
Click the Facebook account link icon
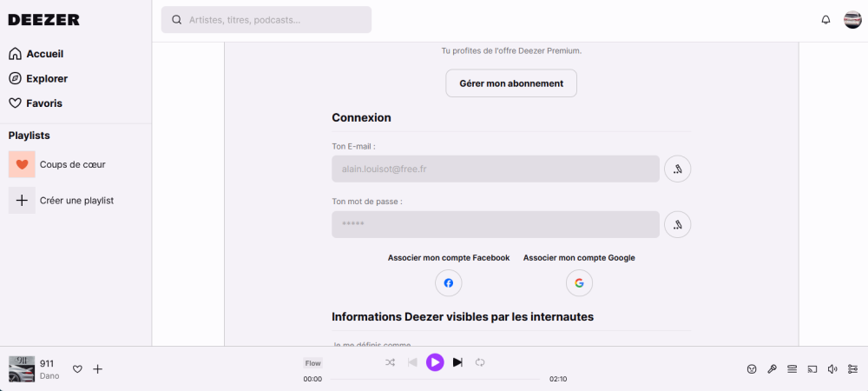[x=449, y=283]
